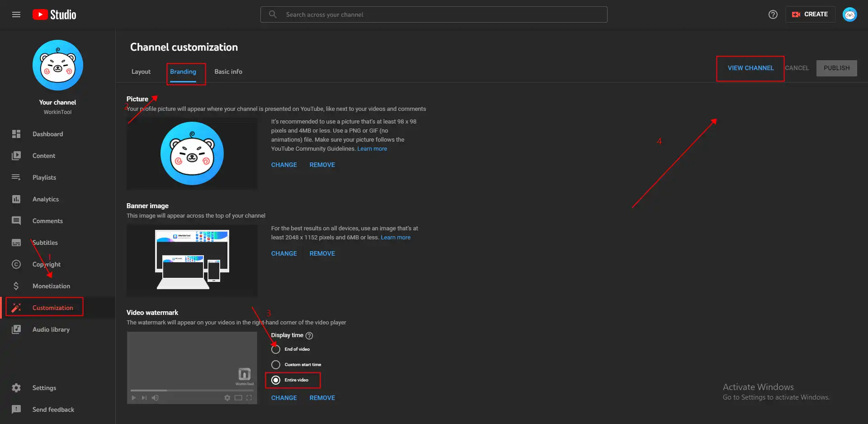Click REMOVE for the video watermark
This screenshot has width=868, height=424.
pos(322,398)
